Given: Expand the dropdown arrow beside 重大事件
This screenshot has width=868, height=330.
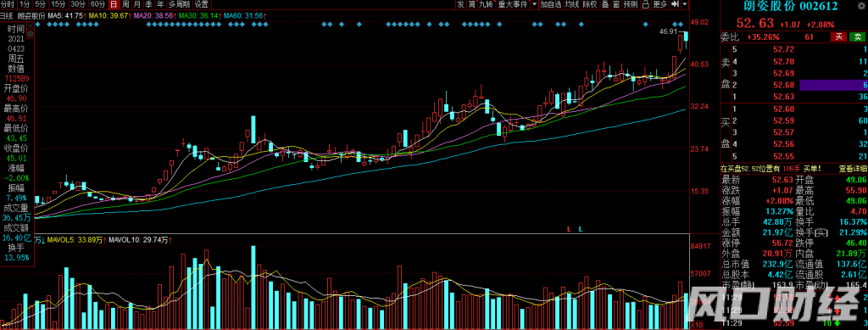Looking at the screenshot, I should (x=534, y=4).
